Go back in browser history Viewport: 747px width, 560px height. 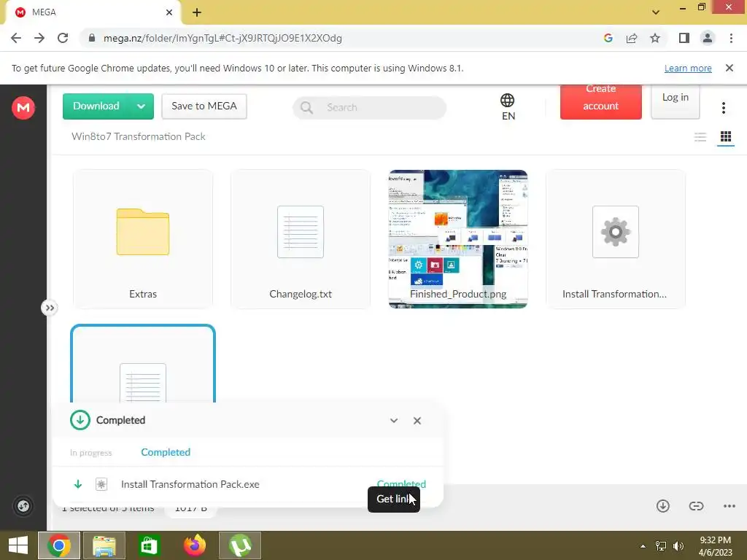point(16,38)
